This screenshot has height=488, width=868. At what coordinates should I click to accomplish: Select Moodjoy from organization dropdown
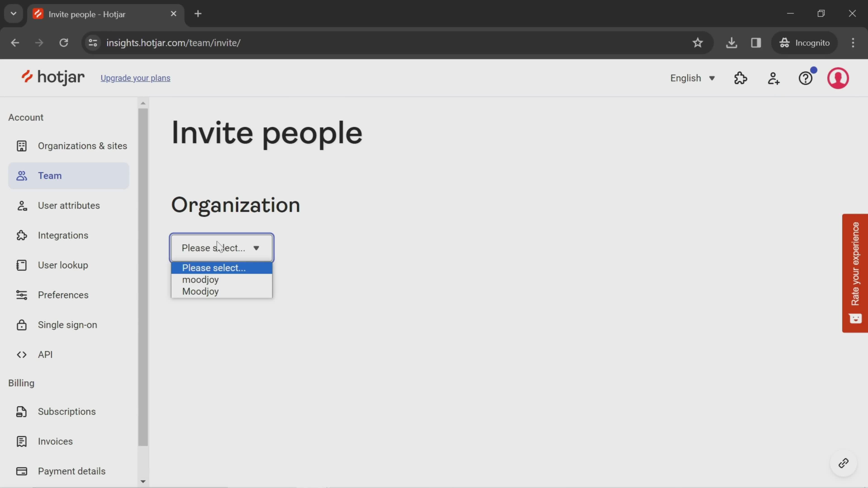coord(200,291)
